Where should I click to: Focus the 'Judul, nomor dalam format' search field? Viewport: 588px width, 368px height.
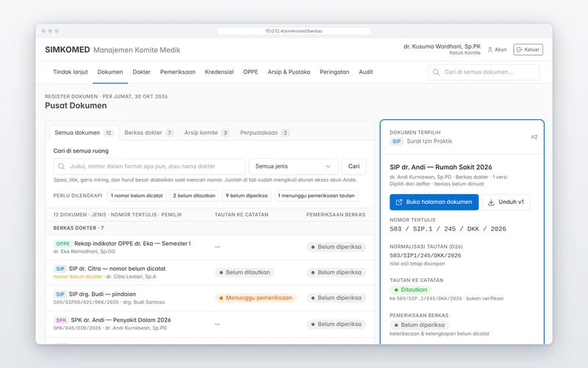(149, 166)
